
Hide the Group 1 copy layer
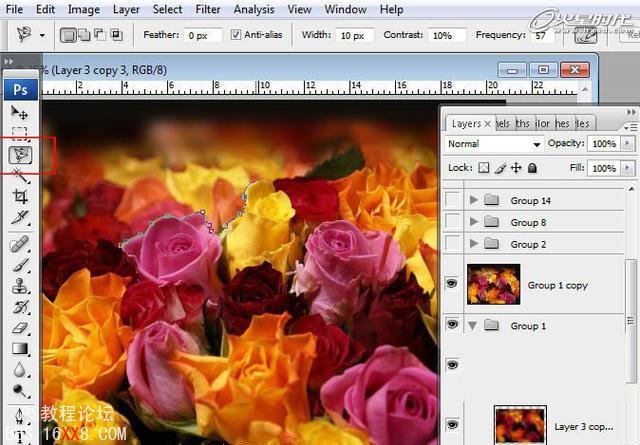coord(451,283)
